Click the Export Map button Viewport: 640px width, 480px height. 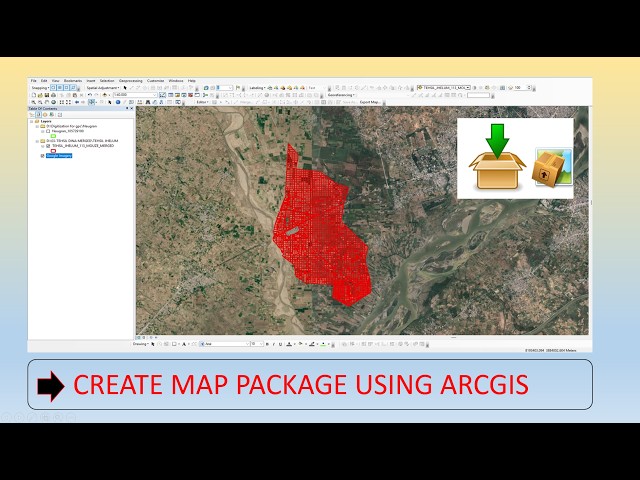coord(370,102)
